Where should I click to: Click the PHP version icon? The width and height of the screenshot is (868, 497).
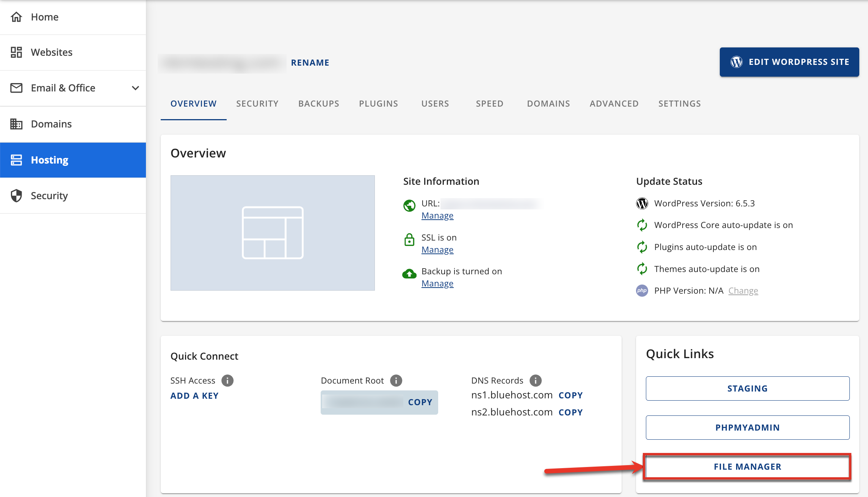pyautogui.click(x=642, y=291)
